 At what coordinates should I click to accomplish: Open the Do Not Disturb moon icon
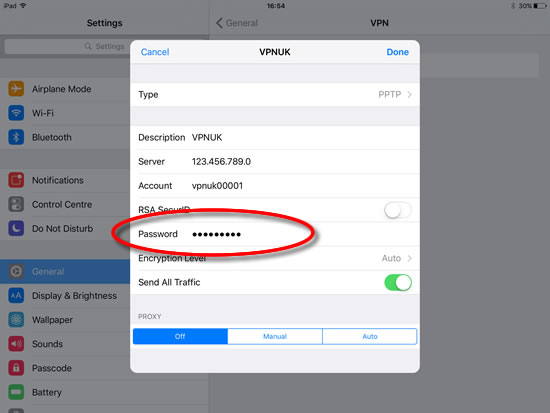16,228
